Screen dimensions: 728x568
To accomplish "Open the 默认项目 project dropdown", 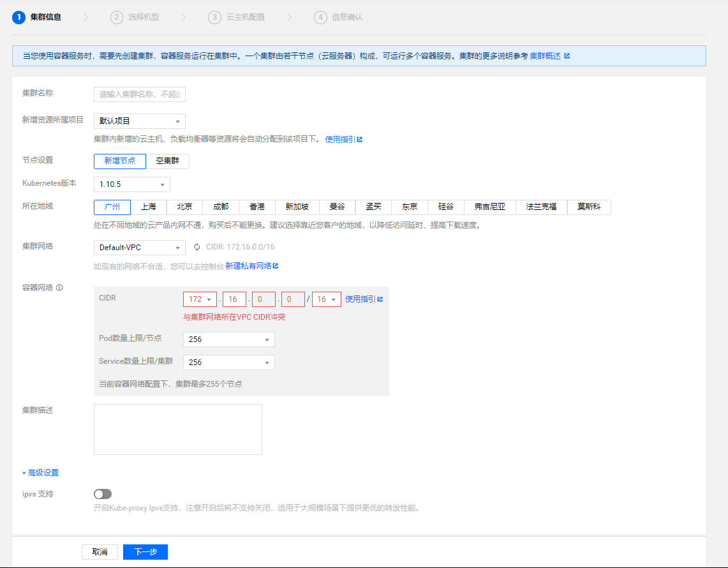I will click(140, 121).
